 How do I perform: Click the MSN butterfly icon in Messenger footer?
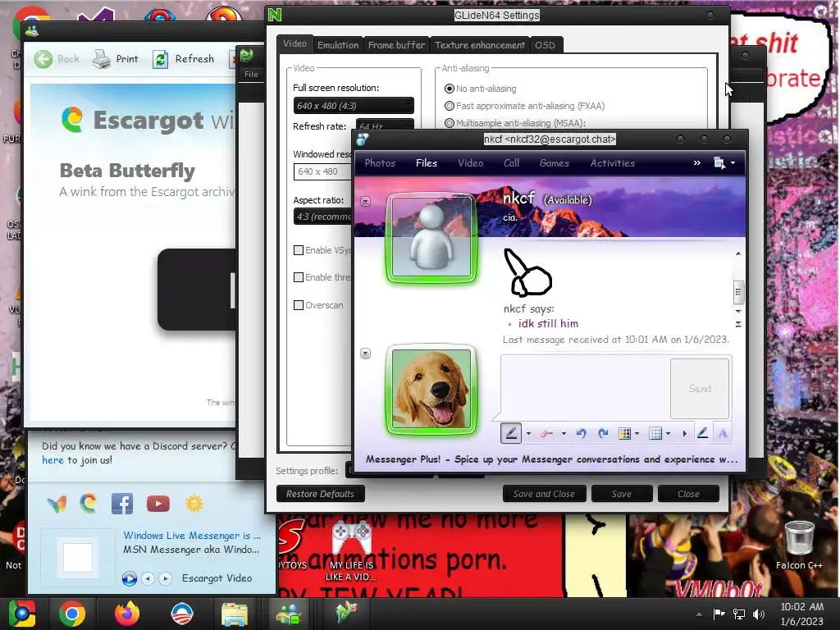pyautogui.click(x=57, y=504)
